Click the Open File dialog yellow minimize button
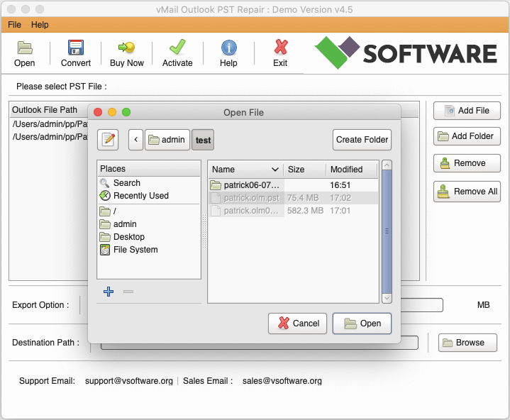Viewport: 510px width, 420px height. coord(112,112)
